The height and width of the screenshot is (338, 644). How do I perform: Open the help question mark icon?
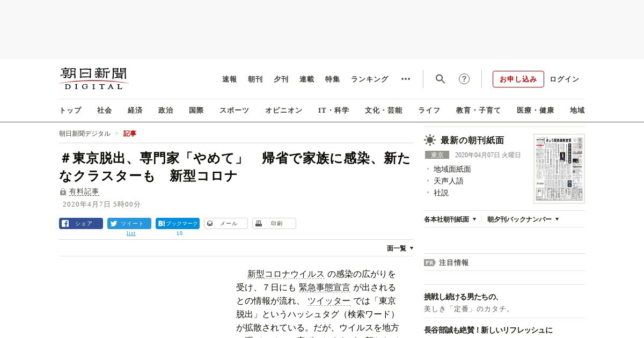coord(464,79)
